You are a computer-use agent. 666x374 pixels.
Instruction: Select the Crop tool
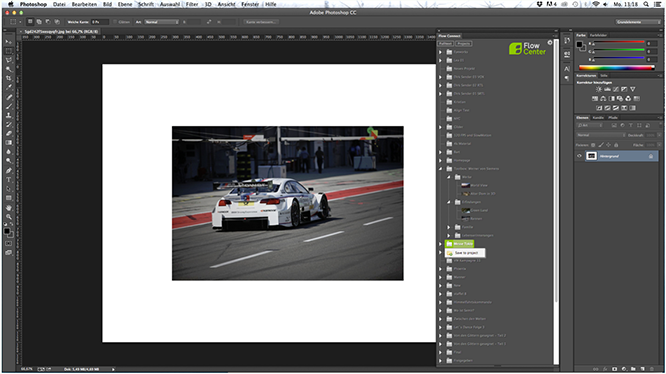pos(8,79)
